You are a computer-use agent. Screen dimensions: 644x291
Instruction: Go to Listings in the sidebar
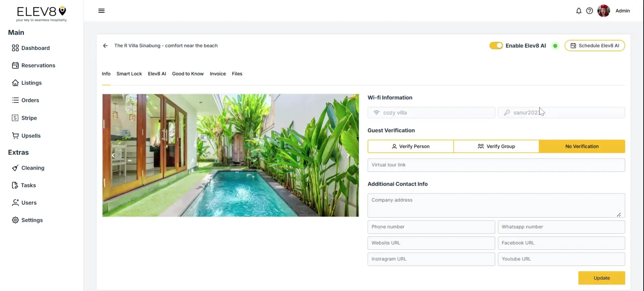coord(26,83)
